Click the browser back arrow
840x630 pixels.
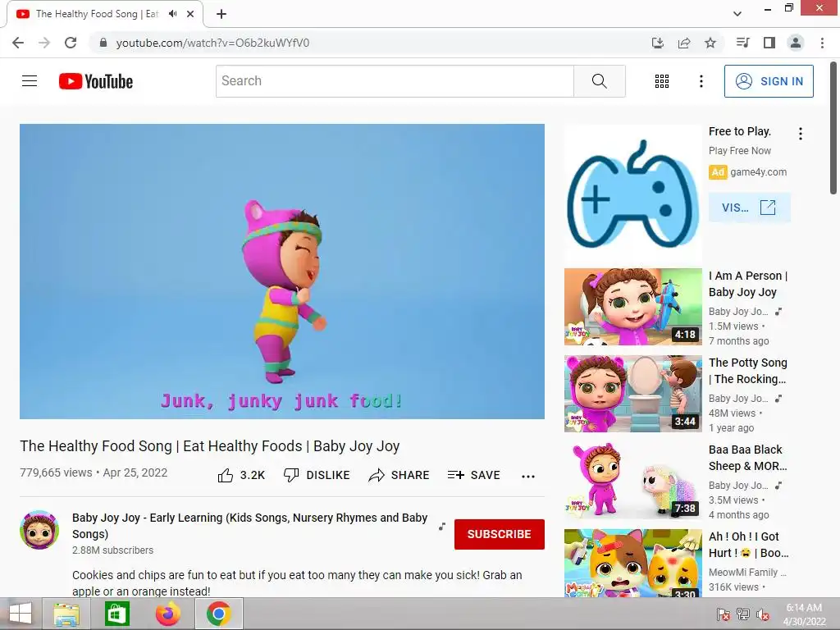[18, 43]
